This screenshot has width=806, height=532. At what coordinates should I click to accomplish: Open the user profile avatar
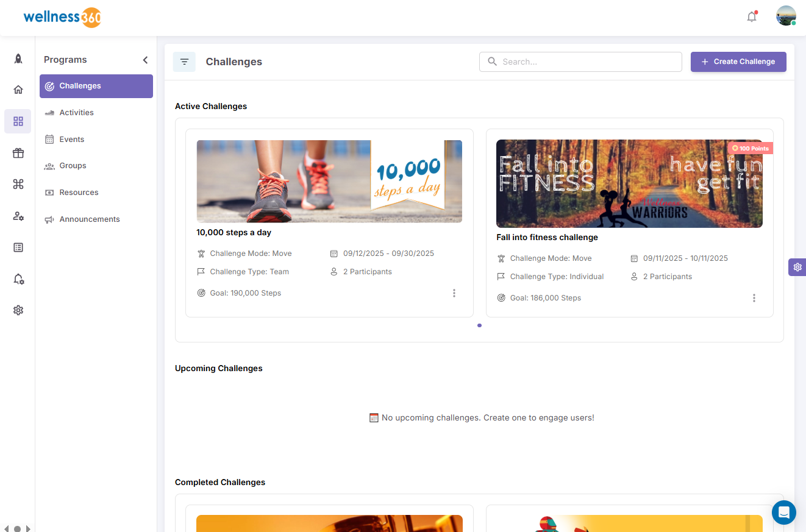pyautogui.click(x=786, y=16)
